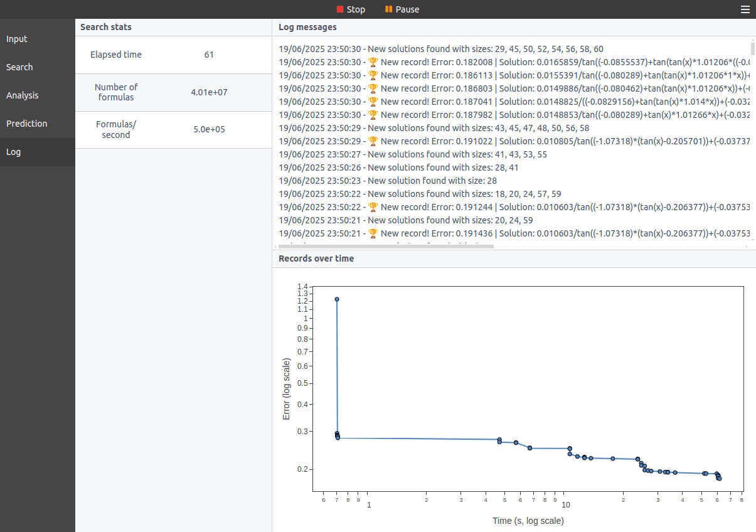This screenshot has height=532, width=756.
Task: Click the Elapsed time value 61
Action: pos(209,55)
